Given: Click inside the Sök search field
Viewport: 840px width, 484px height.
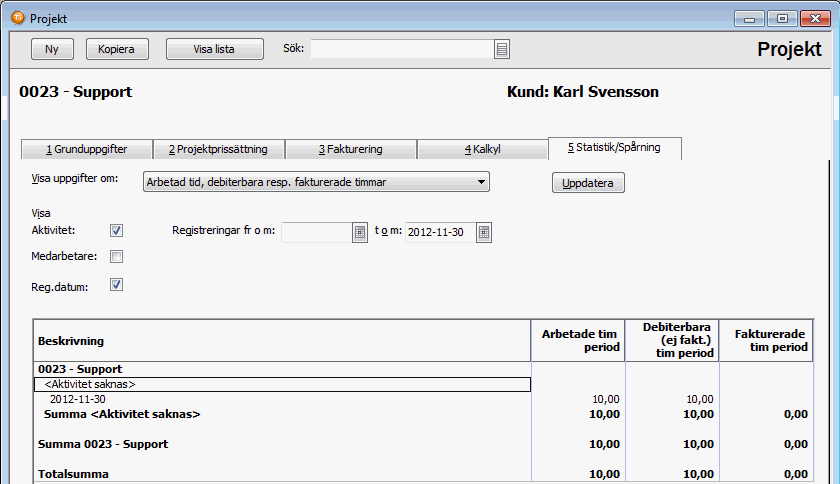Looking at the screenshot, I should coord(402,49).
